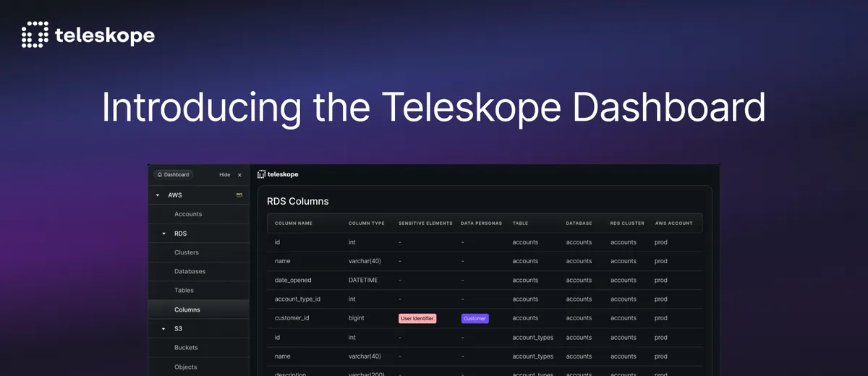
Task: Click the Teleskope logo in the banner corner
Action: [88, 35]
